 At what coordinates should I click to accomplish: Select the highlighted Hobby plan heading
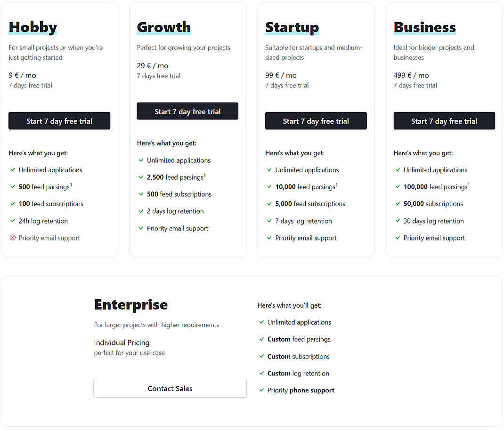point(33,27)
